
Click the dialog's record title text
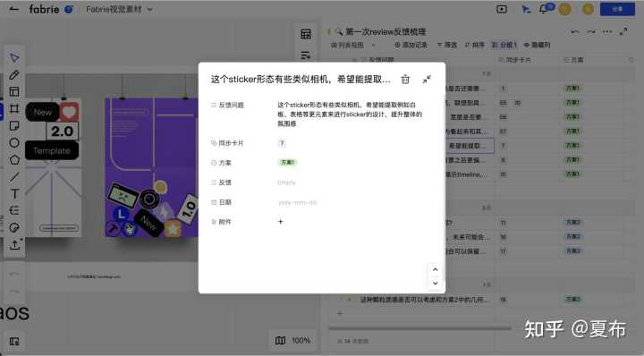pos(301,80)
